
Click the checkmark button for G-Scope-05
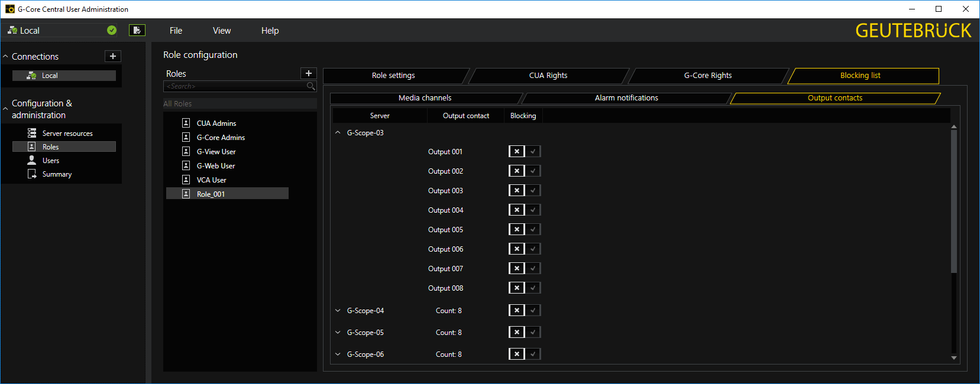tap(533, 332)
